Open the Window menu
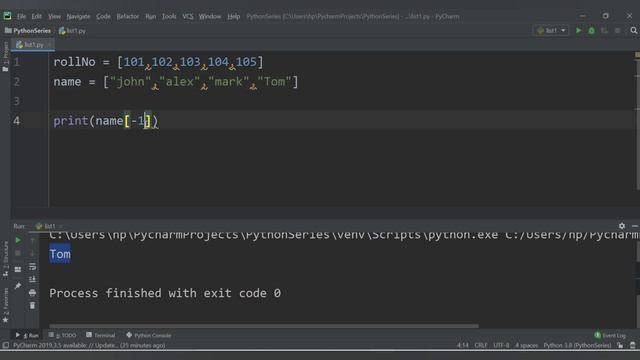This screenshot has width=640, height=360. click(x=210, y=16)
